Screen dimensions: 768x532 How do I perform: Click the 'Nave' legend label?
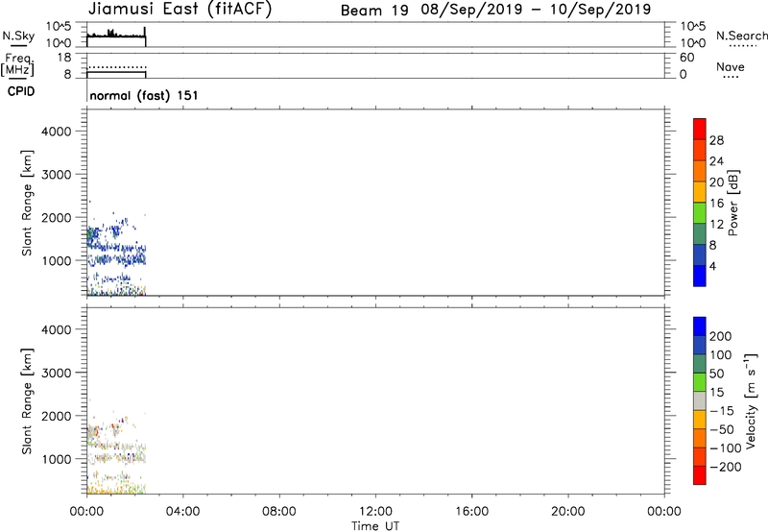click(731, 66)
